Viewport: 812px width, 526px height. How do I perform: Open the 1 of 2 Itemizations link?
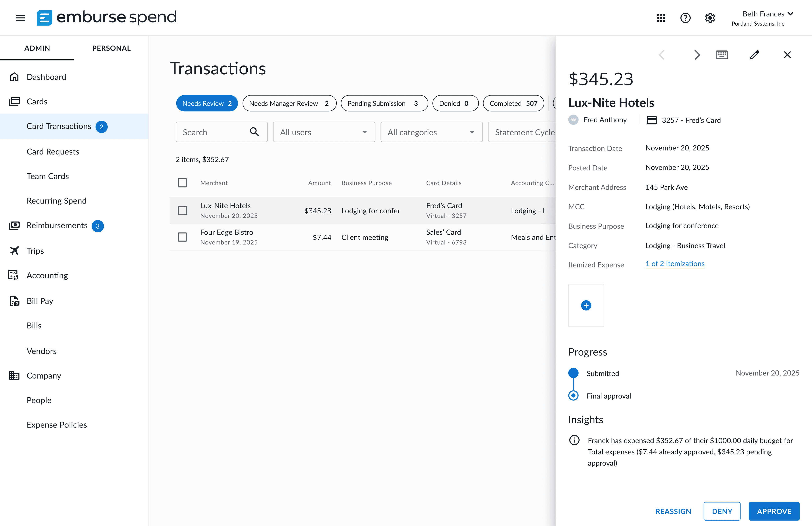click(x=675, y=264)
